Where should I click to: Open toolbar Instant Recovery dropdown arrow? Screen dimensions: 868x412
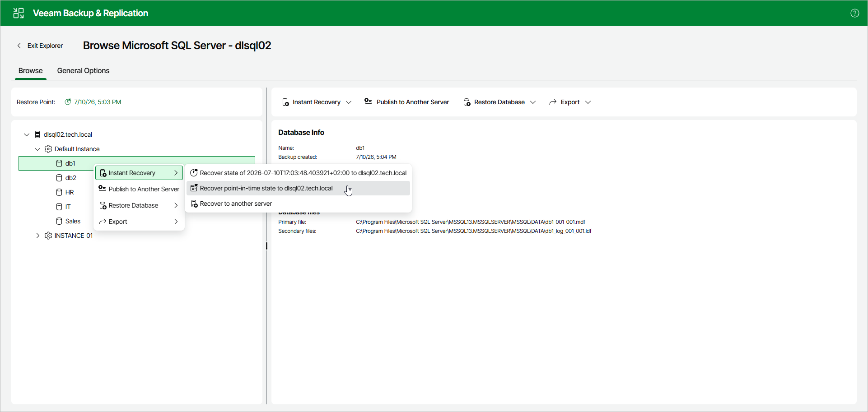click(x=349, y=102)
